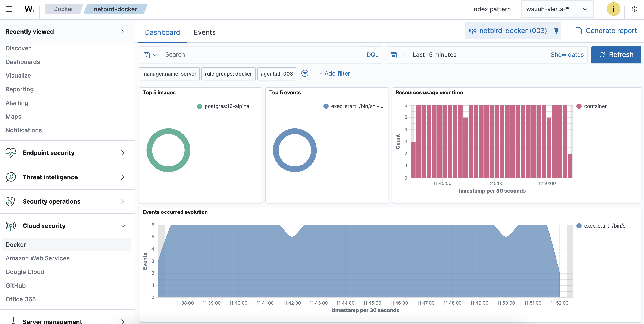Focus the Search query input field
This screenshot has height=324, width=644.
click(x=261, y=55)
